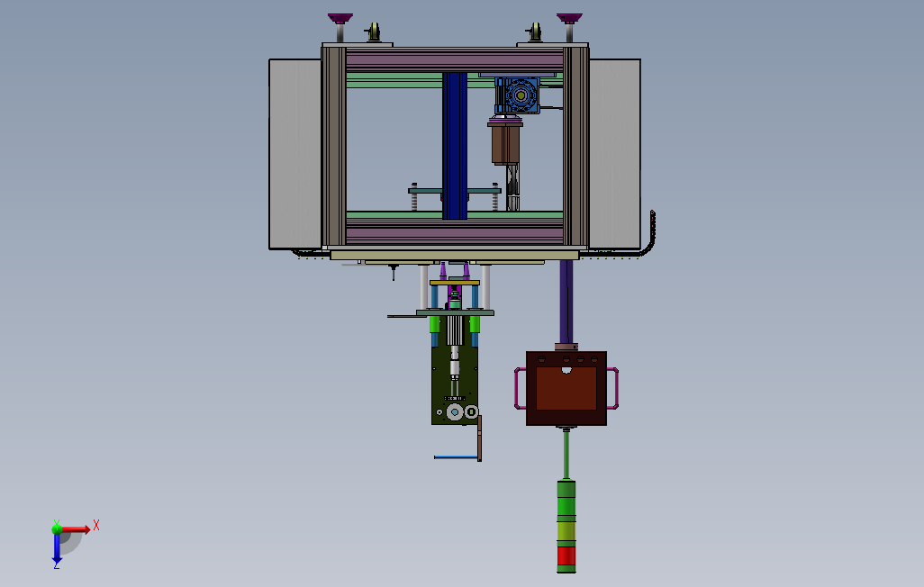
Task: Select the lower purple horizontal frame beam
Action: coord(454,232)
